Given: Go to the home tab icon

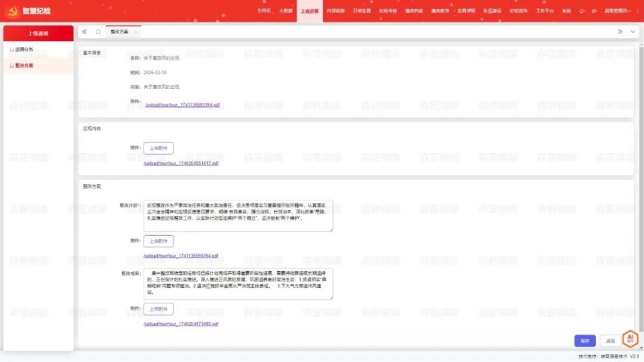Looking at the screenshot, I should point(98,32).
